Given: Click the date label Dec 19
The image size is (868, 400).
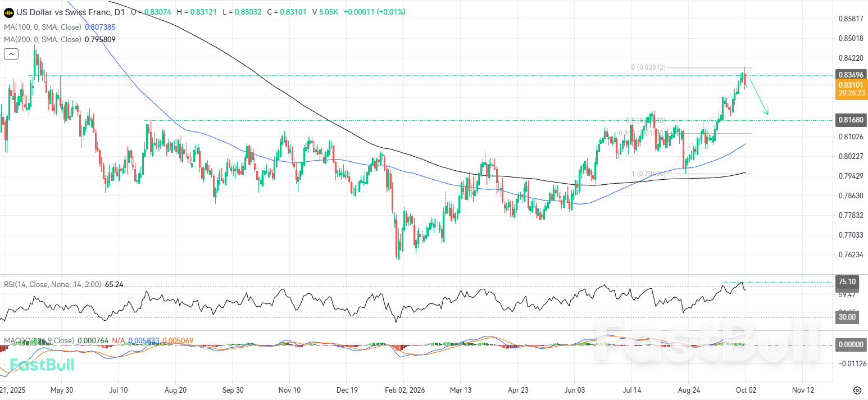Looking at the screenshot, I should point(347,389).
